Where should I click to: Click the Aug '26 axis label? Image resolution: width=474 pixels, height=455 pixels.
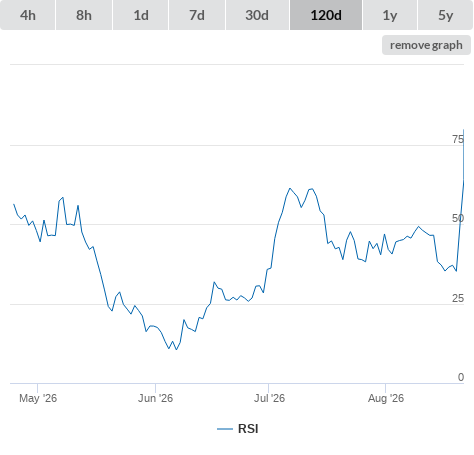tap(386, 398)
